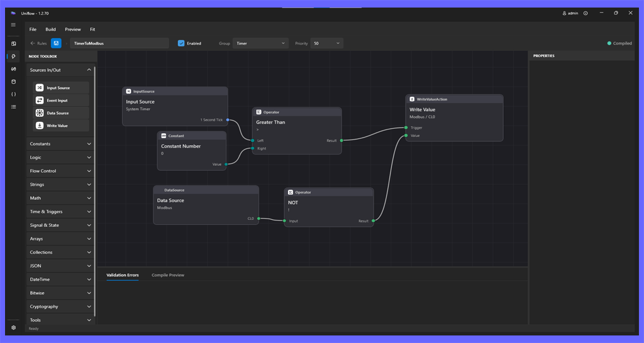
Task: Click the Constant Number Value output port
Action: (x=226, y=165)
